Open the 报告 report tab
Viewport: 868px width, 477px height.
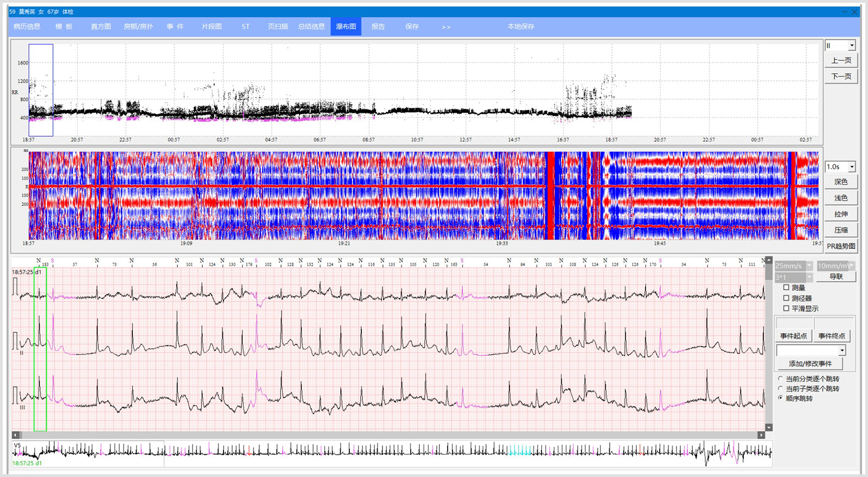click(378, 27)
